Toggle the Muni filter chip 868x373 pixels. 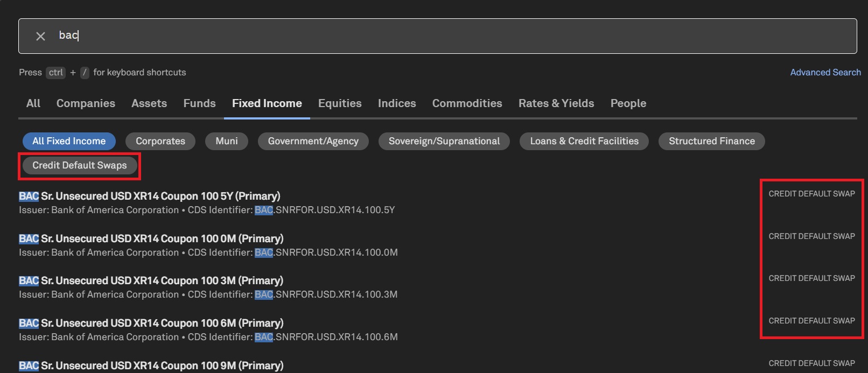[x=227, y=141]
